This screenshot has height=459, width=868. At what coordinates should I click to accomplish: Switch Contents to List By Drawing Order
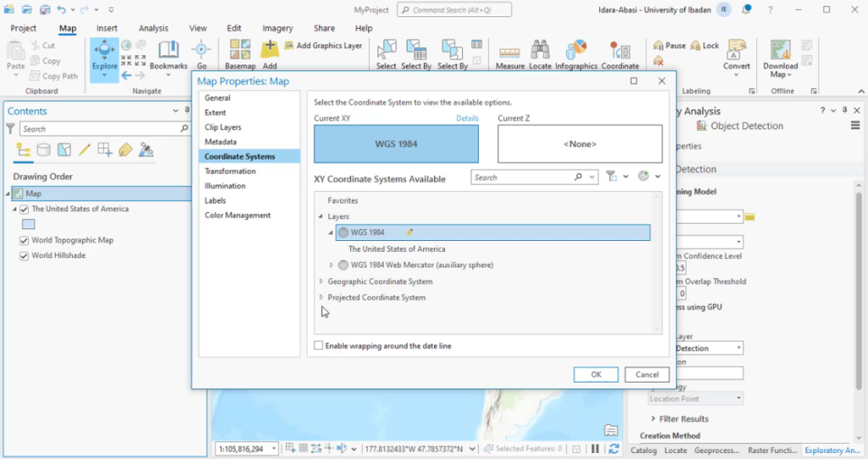pos(23,150)
